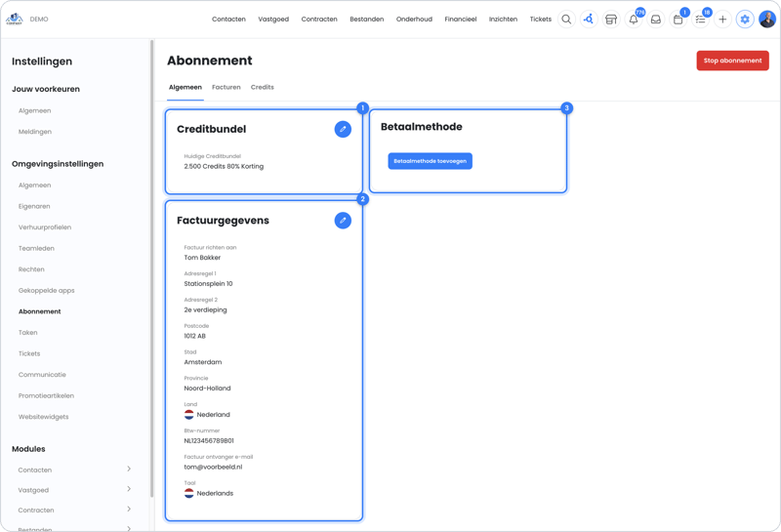
Task: Open Contacten module in sidebar
Action: pos(35,471)
